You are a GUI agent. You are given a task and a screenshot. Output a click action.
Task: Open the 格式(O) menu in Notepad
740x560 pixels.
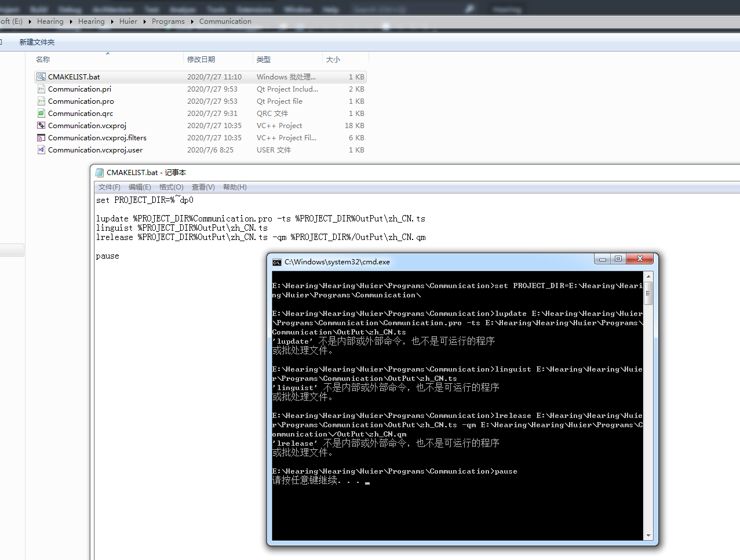172,187
